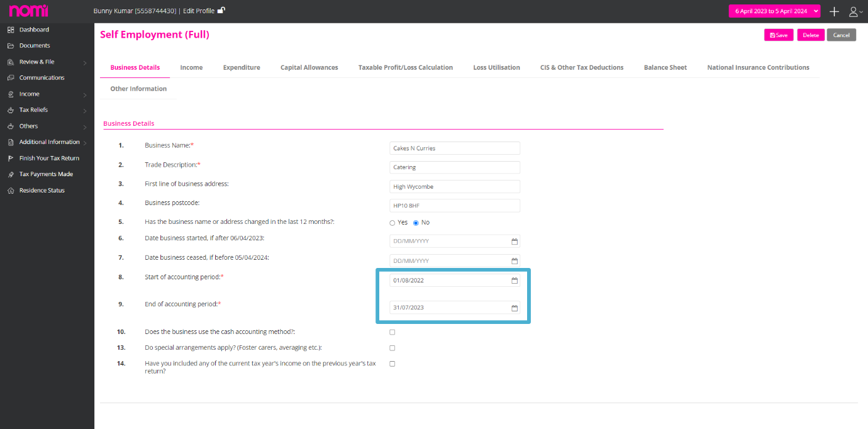Image resolution: width=868 pixels, height=429 pixels.
Task: Click the plus icon in top bar
Action: (x=834, y=11)
